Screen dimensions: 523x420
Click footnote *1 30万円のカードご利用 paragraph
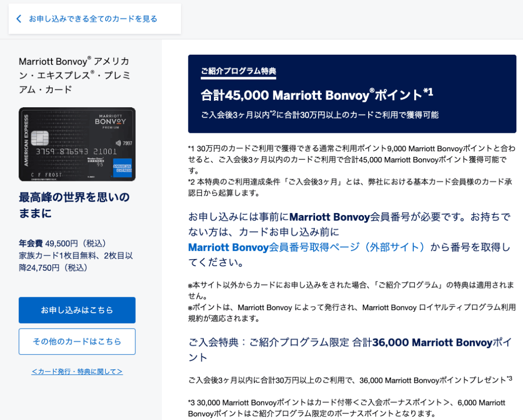[352, 159]
